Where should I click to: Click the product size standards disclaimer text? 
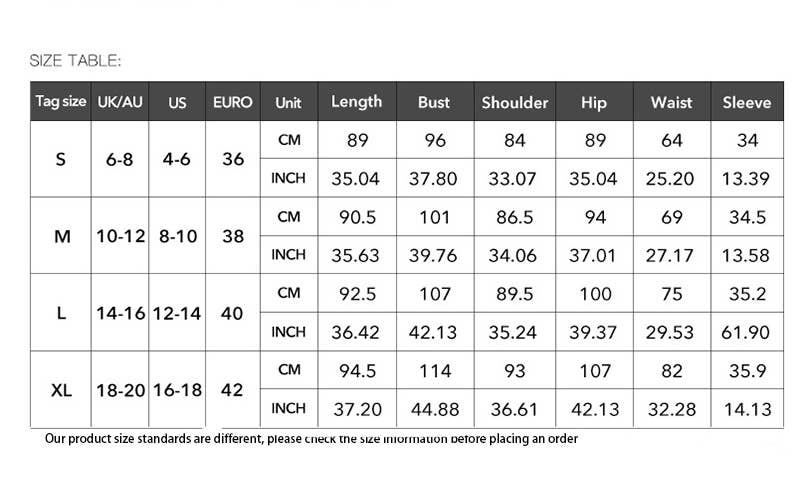tap(311, 439)
